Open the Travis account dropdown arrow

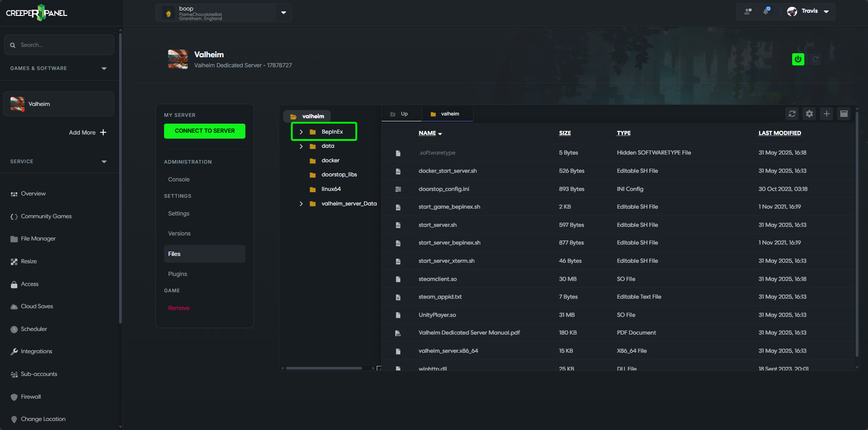pos(826,12)
